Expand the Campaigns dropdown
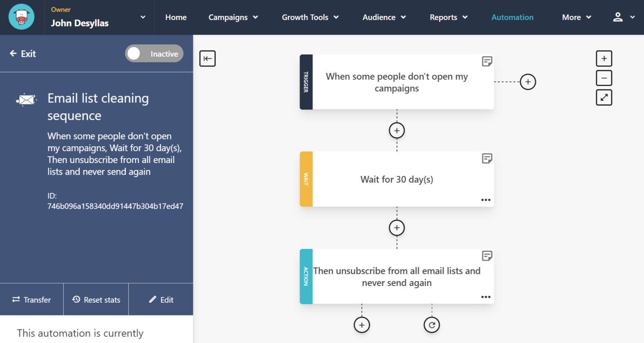The image size is (644, 343). point(233,17)
